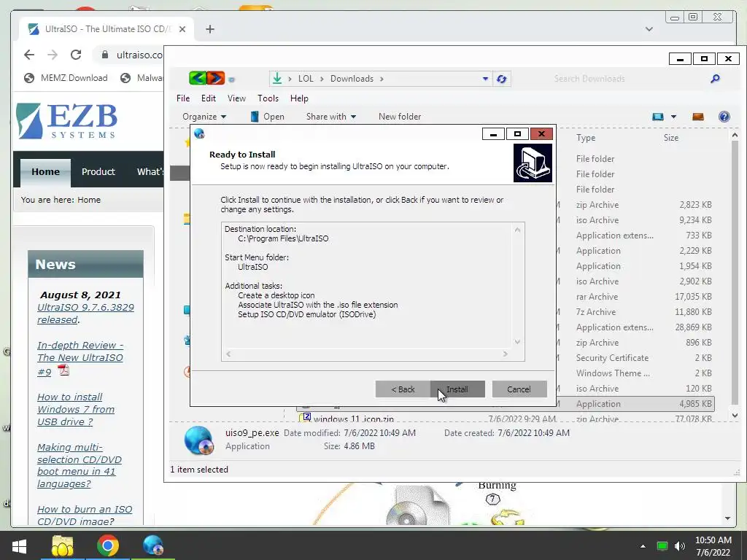Sort by Type column header
The width and height of the screenshot is (747, 560).
pyautogui.click(x=586, y=138)
